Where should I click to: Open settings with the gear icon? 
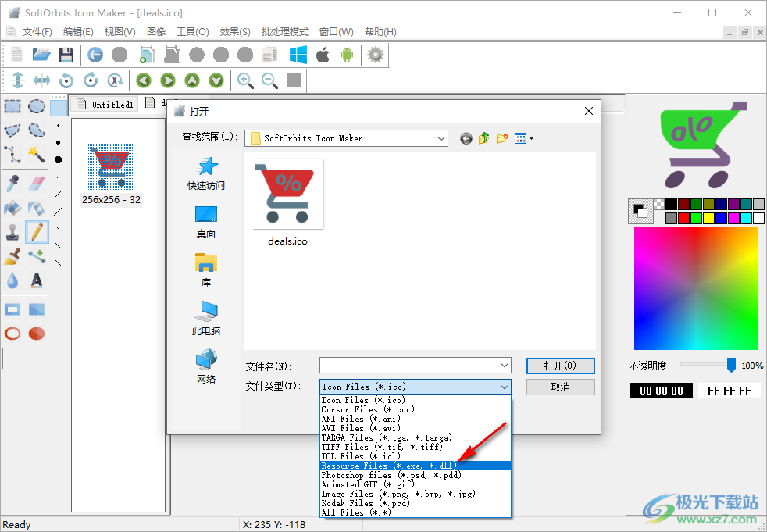[376, 55]
